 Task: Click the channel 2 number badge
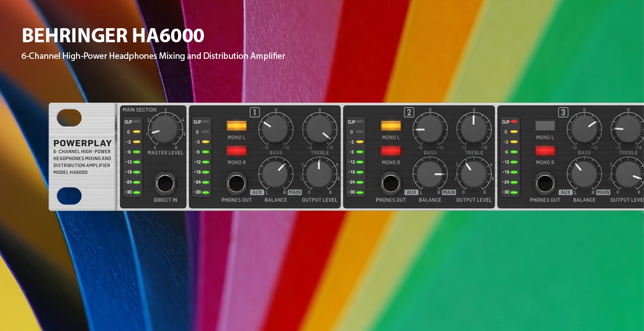(409, 112)
